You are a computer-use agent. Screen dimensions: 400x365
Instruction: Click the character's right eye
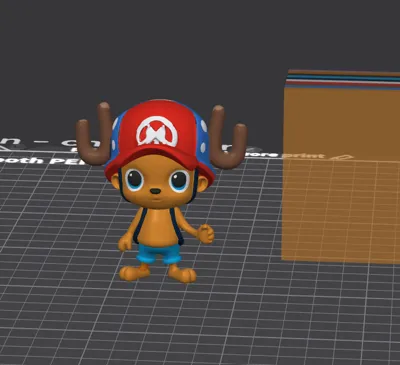point(179,181)
